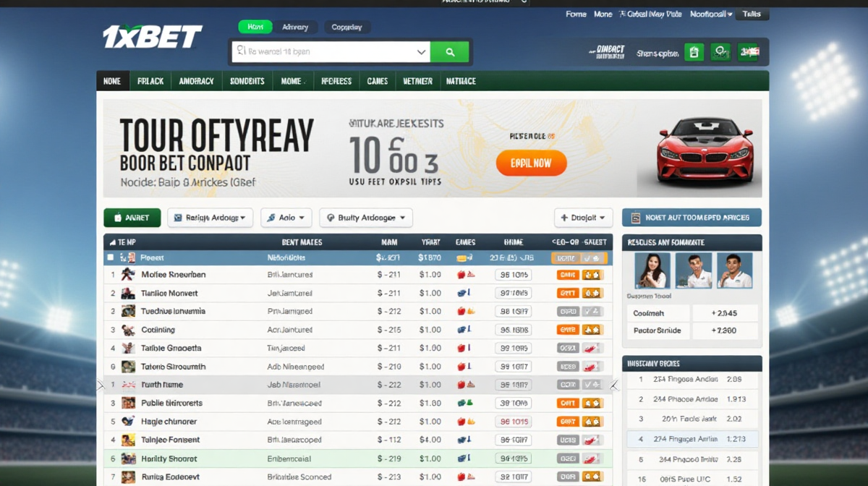Select the Copariday pill tab
868x486 pixels.
[x=346, y=27]
